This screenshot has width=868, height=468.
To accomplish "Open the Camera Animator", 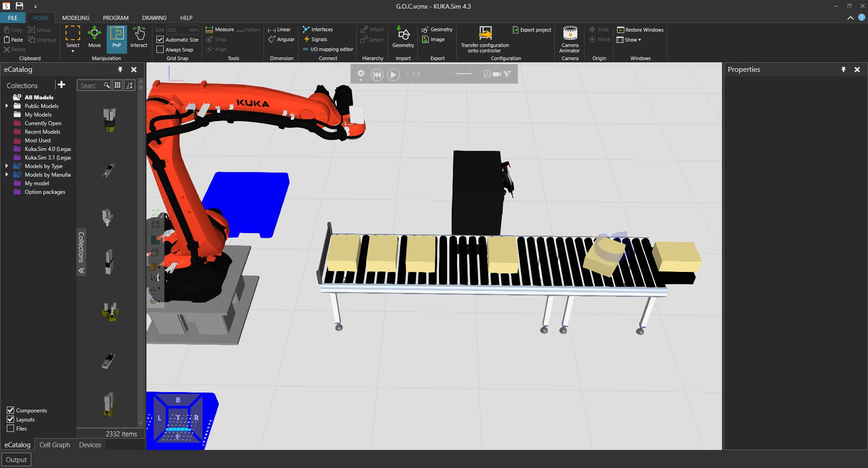I will [x=570, y=39].
